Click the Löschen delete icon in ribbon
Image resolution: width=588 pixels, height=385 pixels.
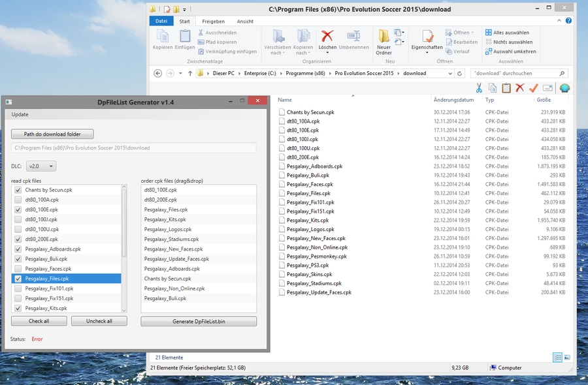tap(327, 37)
